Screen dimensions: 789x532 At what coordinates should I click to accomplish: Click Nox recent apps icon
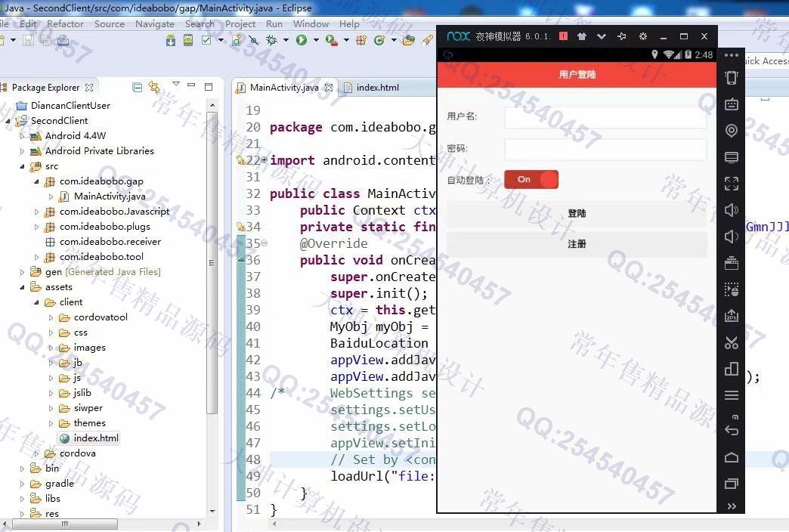(x=731, y=484)
